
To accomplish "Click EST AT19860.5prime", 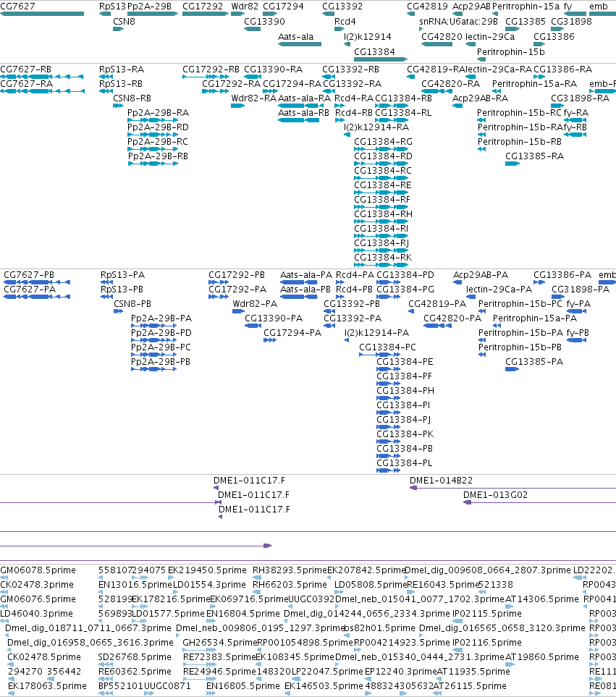I will [x=542, y=657].
